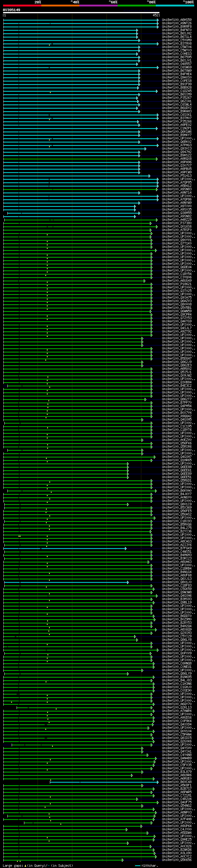Click the UniRef100_Q0PXV9 label
197x868 pixels.
(x=177, y=653)
